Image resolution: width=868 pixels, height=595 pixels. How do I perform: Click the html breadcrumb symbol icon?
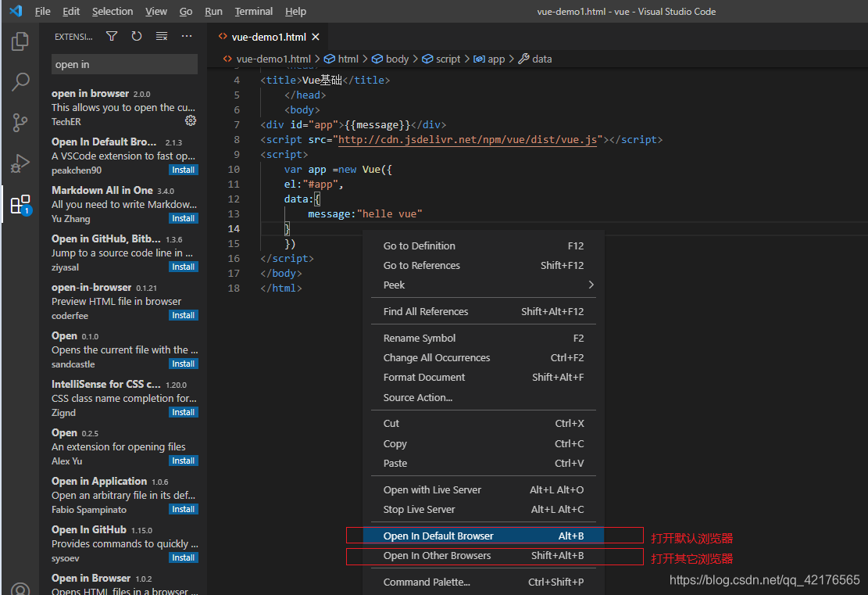pos(330,59)
